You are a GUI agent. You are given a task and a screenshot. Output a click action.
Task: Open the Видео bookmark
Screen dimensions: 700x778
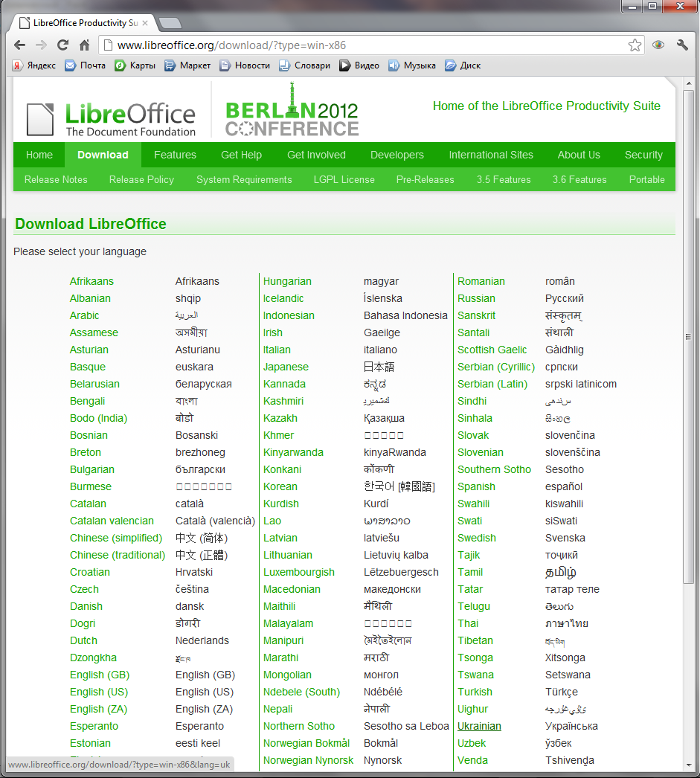(x=359, y=65)
